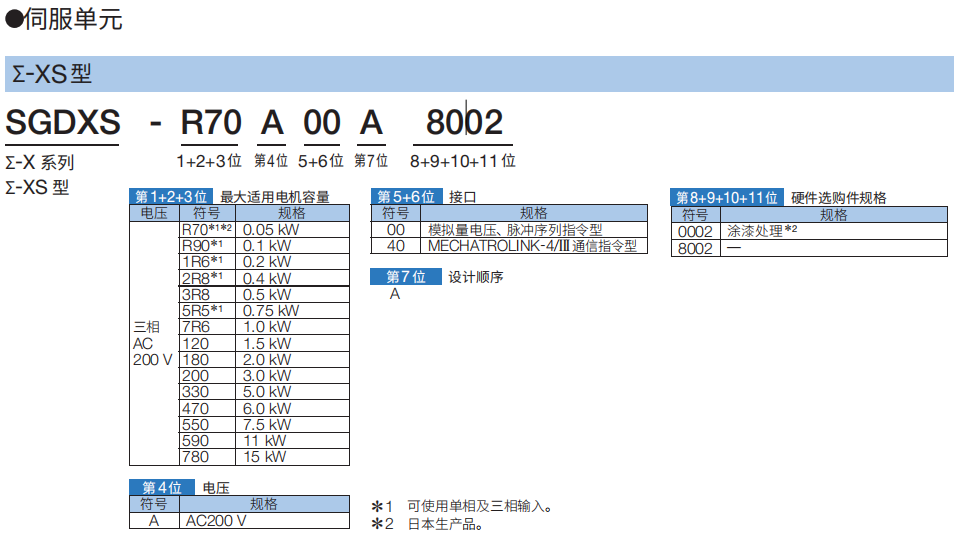Click the 0.05 kW cell
The image size is (954, 544).
[x=293, y=229]
